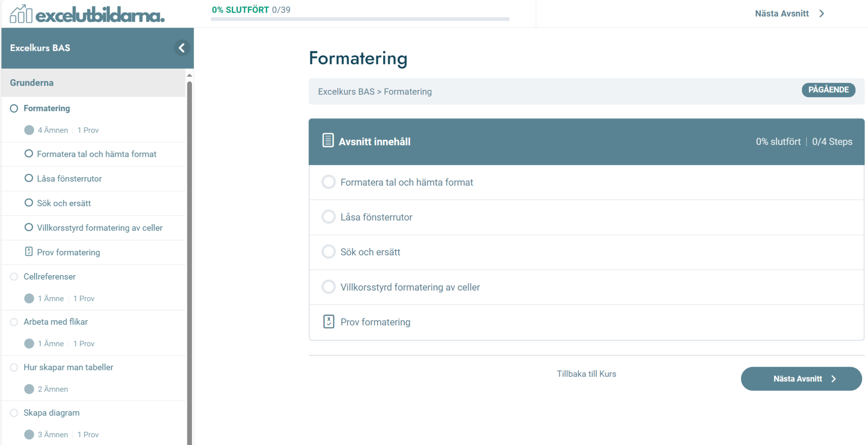This screenshot has width=868, height=445.
Task: Click the Avsnitt innehåll document icon
Action: 328,140
